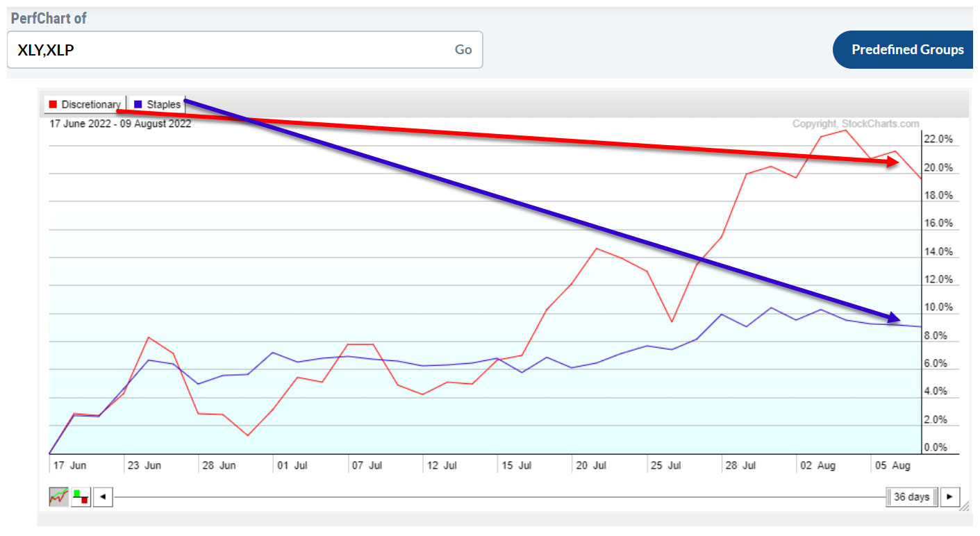Image resolution: width=980 pixels, height=536 pixels.
Task: Click the date range text 17 June 2022 - 09 August 2022
Action: point(120,124)
